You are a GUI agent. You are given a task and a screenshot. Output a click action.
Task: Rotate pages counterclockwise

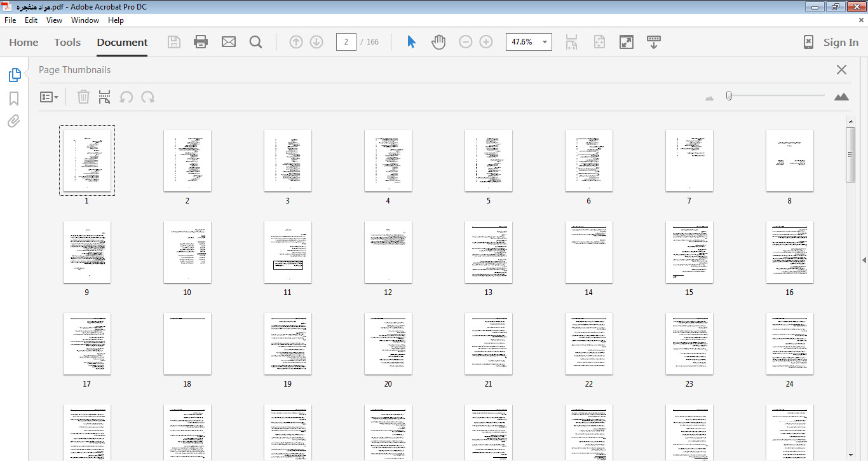126,97
